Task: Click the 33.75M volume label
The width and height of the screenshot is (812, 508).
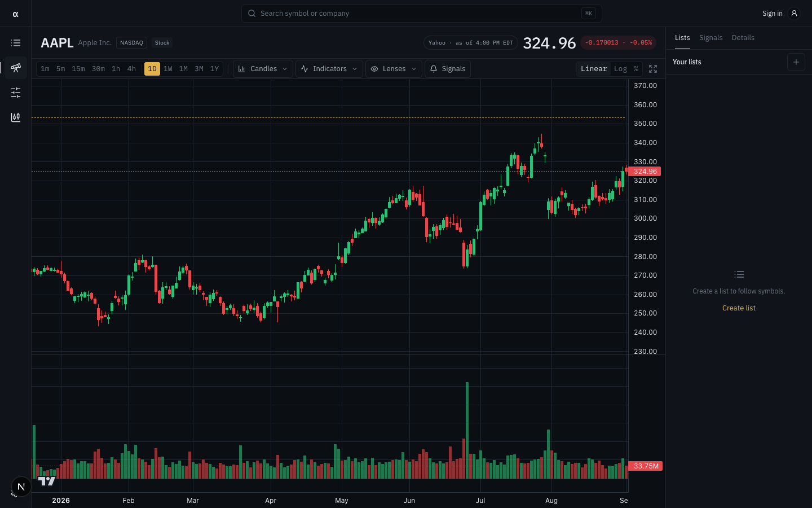Action: click(646, 466)
